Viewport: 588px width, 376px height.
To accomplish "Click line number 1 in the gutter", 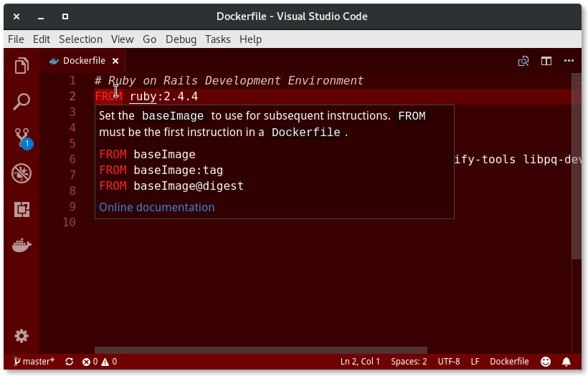I will coord(72,81).
